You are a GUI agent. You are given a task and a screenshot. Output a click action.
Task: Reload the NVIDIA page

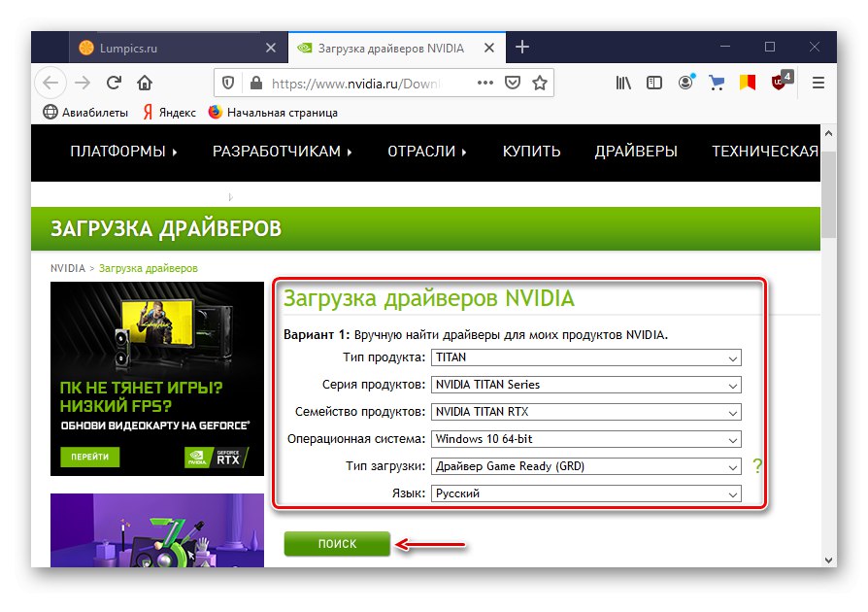[x=114, y=84]
